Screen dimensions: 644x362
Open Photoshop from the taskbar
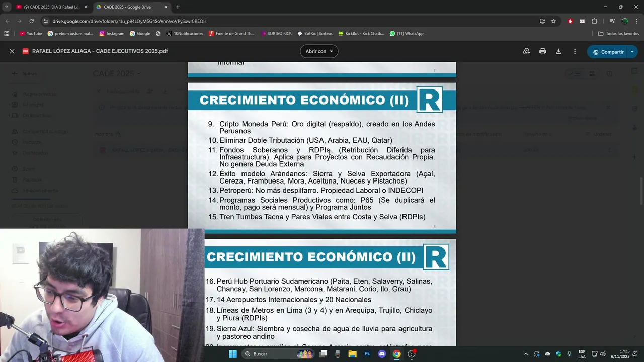367,354
